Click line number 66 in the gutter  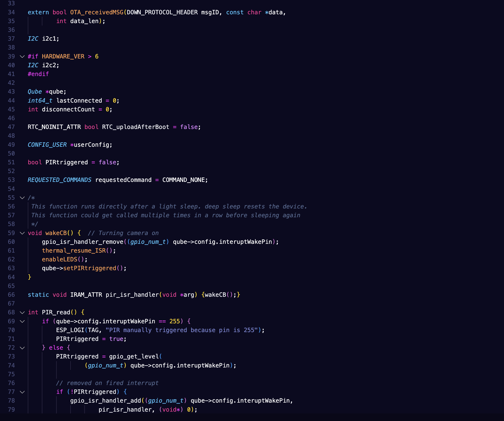tap(11, 295)
